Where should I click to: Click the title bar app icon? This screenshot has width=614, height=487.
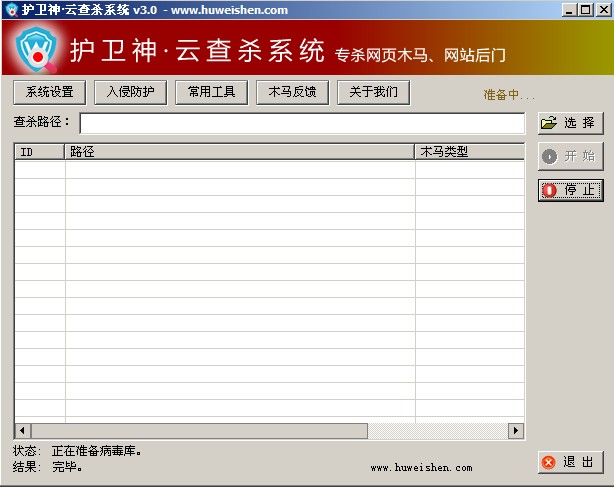[x=12, y=9]
